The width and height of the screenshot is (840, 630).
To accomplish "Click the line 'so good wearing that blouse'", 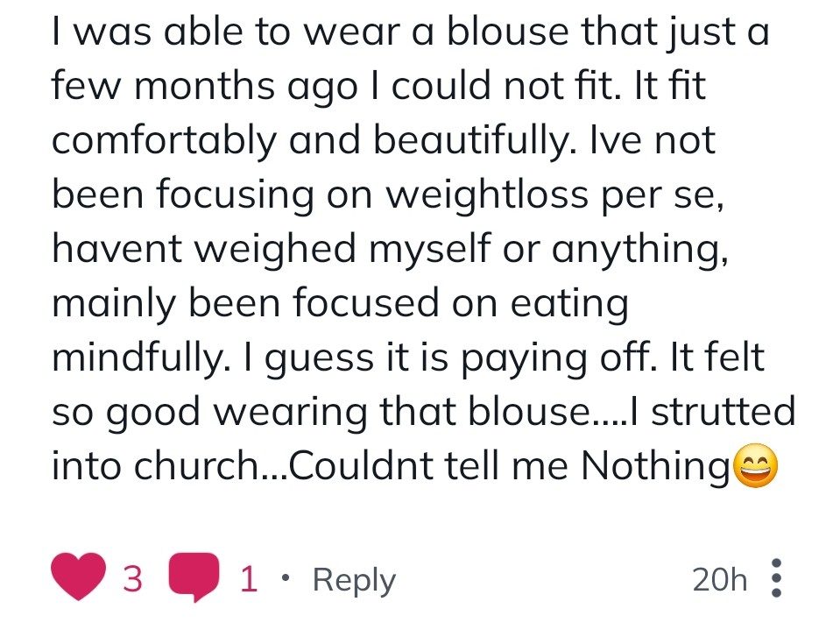I will [424, 412].
